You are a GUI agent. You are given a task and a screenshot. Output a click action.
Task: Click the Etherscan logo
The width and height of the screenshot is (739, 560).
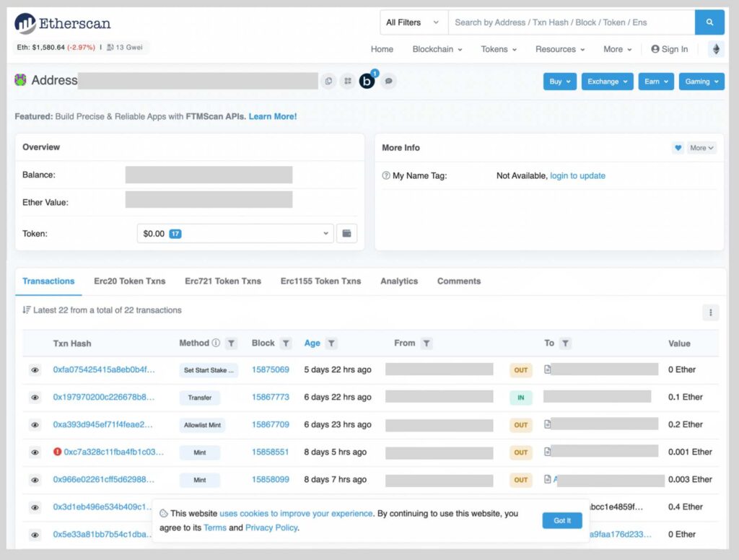62,22
